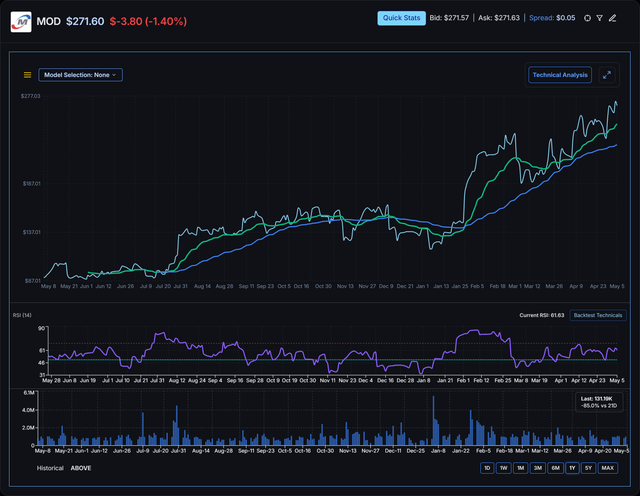Click the RSI (14) label
Image resolution: width=640 pixels, height=496 pixels.
click(x=22, y=315)
